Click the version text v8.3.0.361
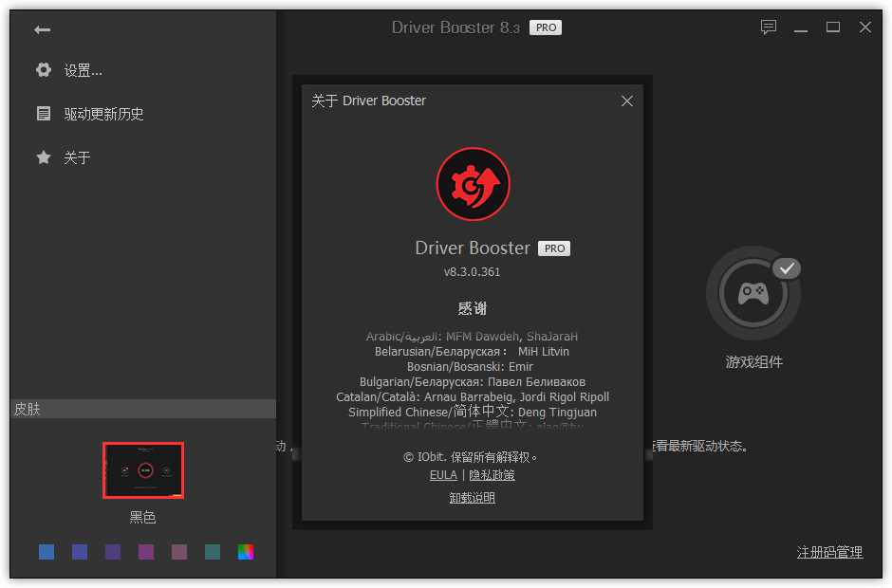892x588 pixels. (473, 272)
